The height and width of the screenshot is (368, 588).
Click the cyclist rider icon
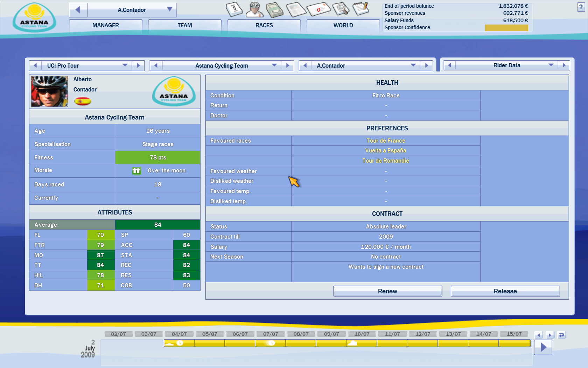pos(254,9)
